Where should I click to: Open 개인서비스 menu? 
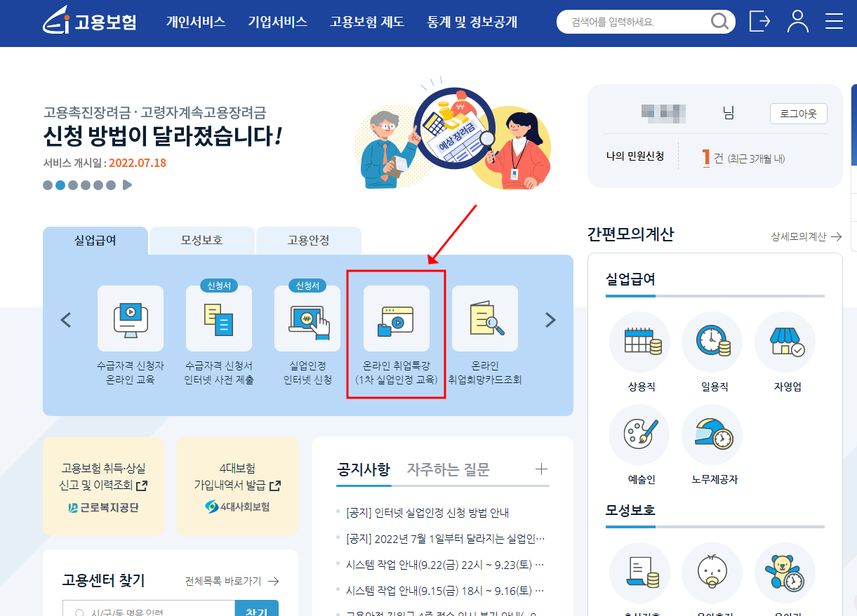(196, 22)
